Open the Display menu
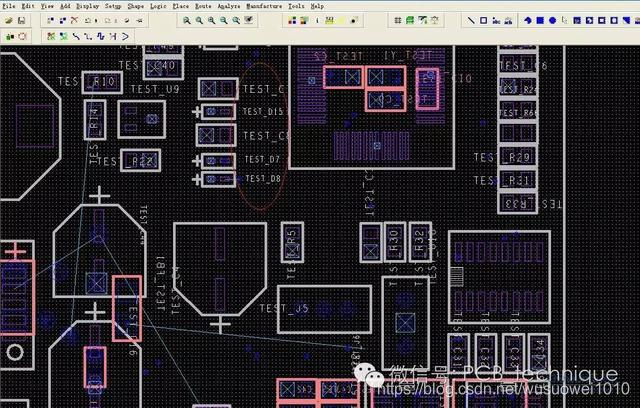Image resolution: width=640 pixels, height=408 pixels. (87, 6)
